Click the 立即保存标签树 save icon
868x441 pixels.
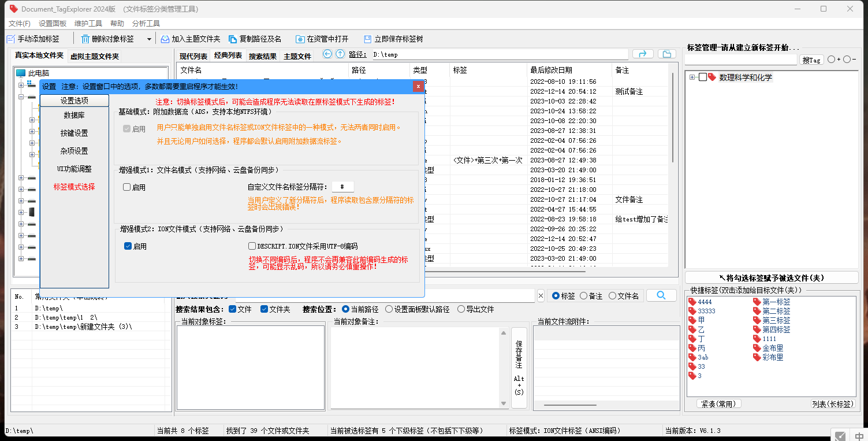pos(367,39)
